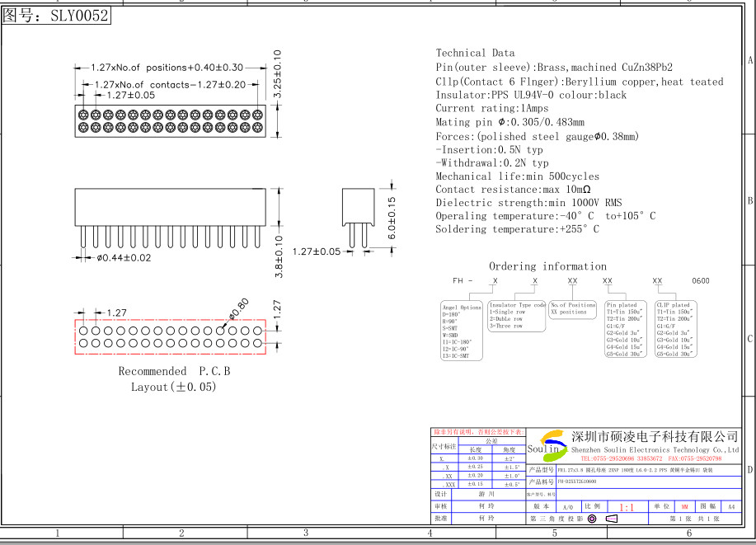Select '1=Single row' option text
Image resolution: width=756 pixels, height=545 pixels.
[507, 312]
